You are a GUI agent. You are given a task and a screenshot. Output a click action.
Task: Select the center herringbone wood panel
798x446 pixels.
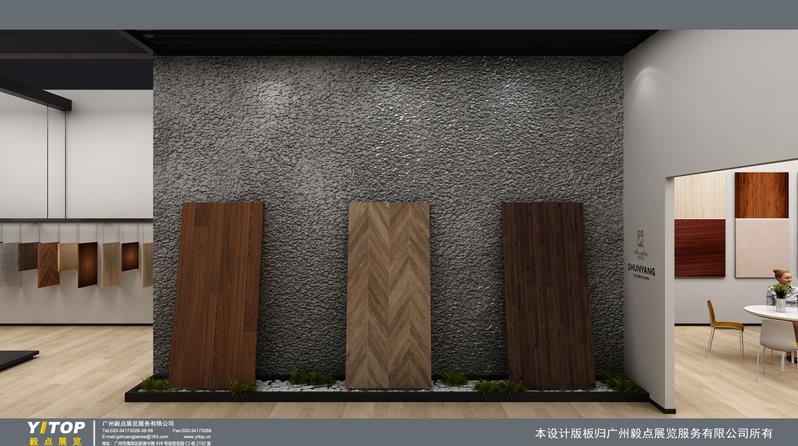(x=388, y=294)
